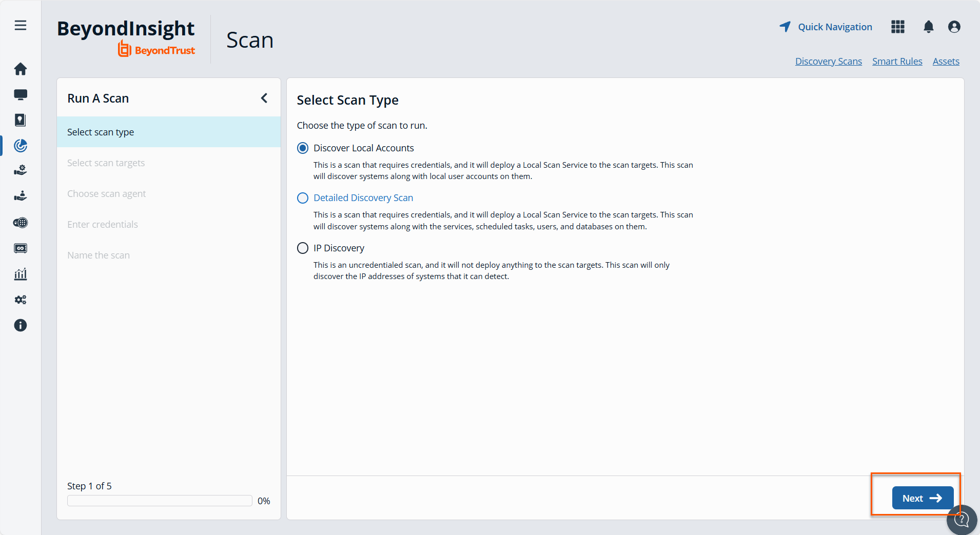The image size is (980, 535).
Task: Click the step progress bar
Action: pyautogui.click(x=160, y=501)
